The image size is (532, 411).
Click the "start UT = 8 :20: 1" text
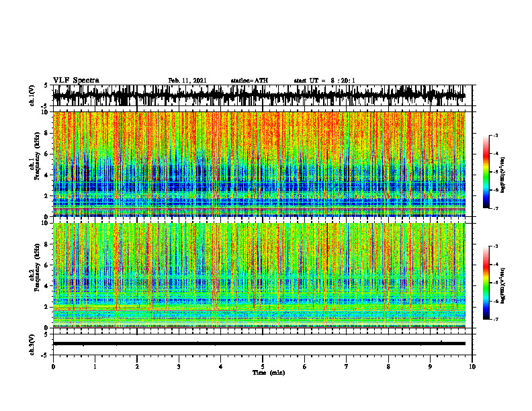coord(324,81)
